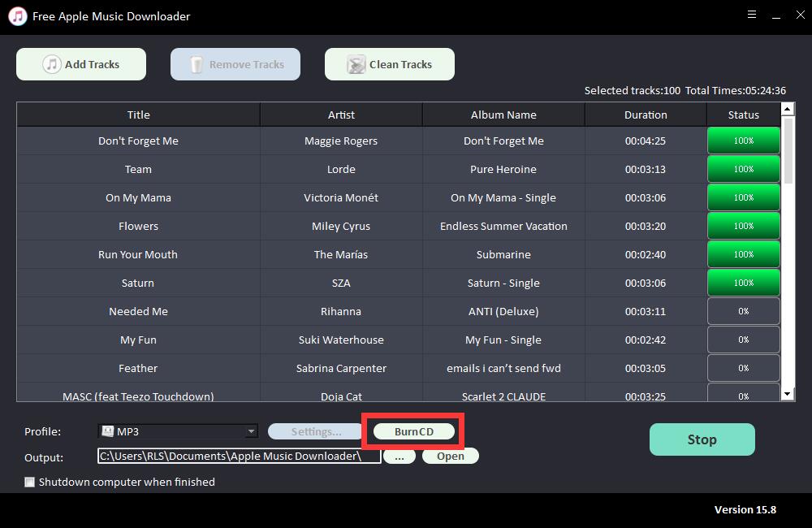Click artist cell 'Victoria Monét'
812x528 pixels.
point(341,198)
